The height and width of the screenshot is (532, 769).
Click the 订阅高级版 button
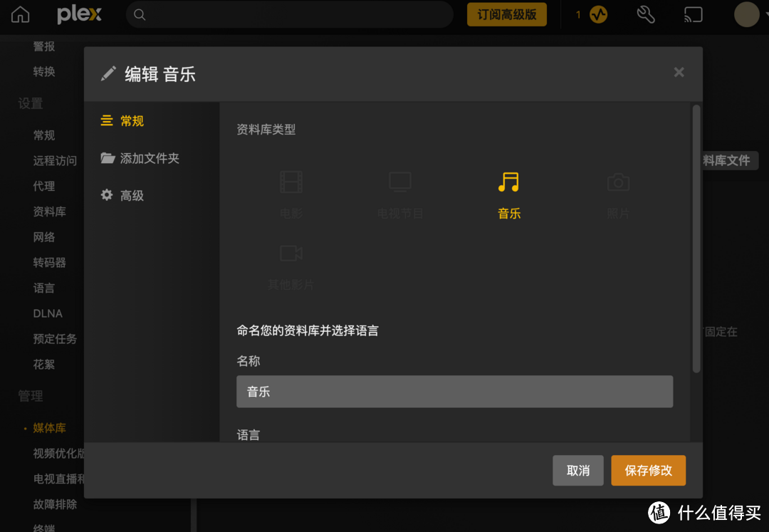(506, 14)
